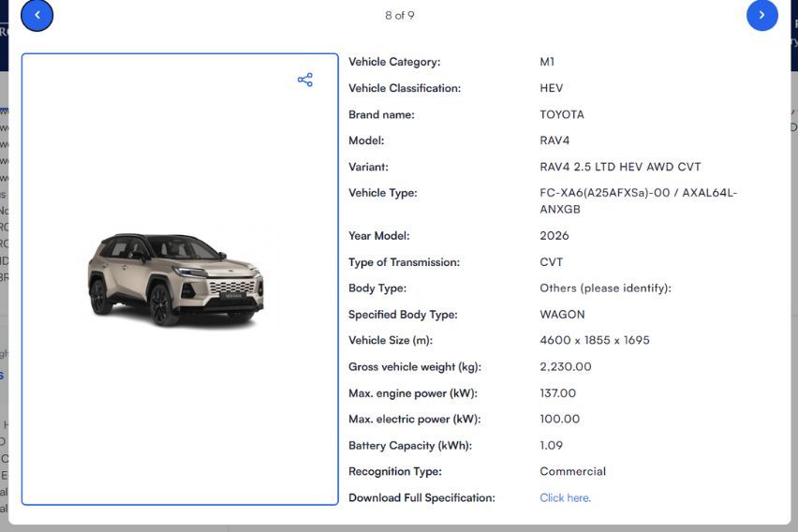Advance to the next vehicle slide

point(761,15)
